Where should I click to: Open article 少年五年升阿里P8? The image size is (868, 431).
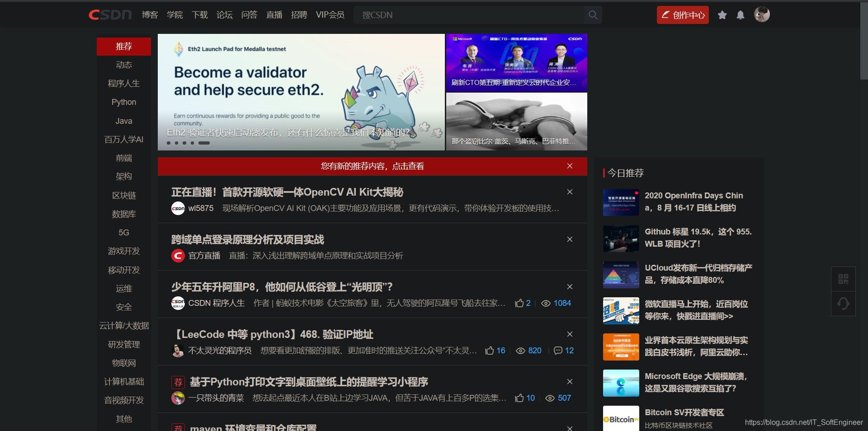coord(282,287)
